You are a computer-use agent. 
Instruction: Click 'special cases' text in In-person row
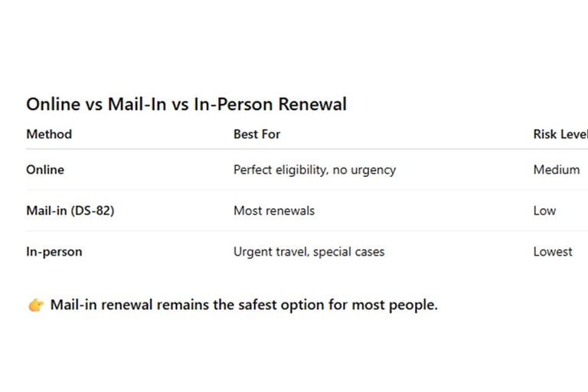pos(349,252)
